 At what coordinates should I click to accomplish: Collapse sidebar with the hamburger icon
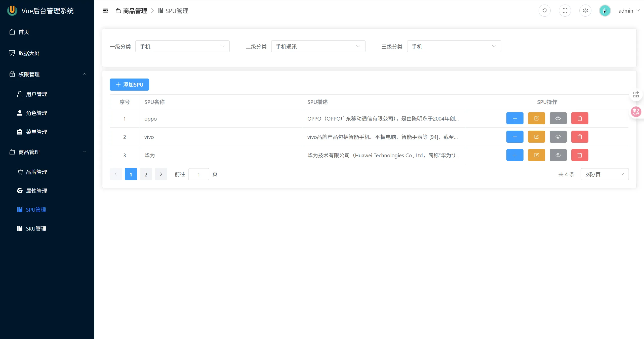tap(106, 11)
